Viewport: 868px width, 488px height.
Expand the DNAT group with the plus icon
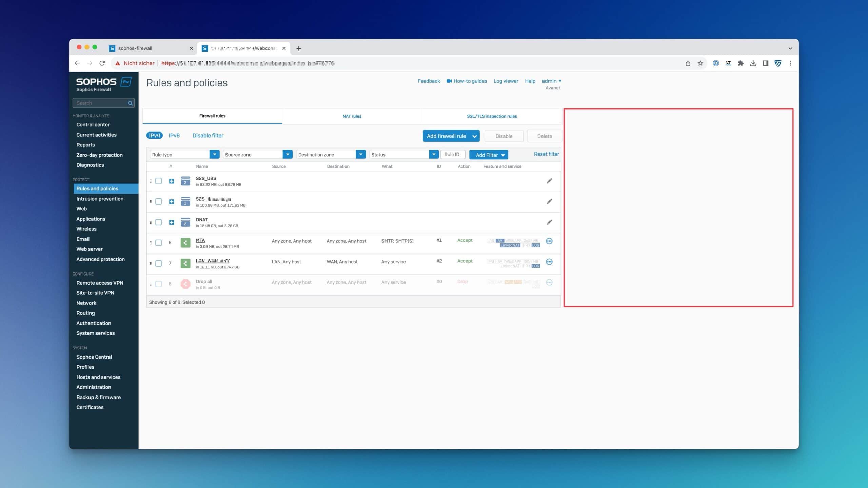point(171,222)
